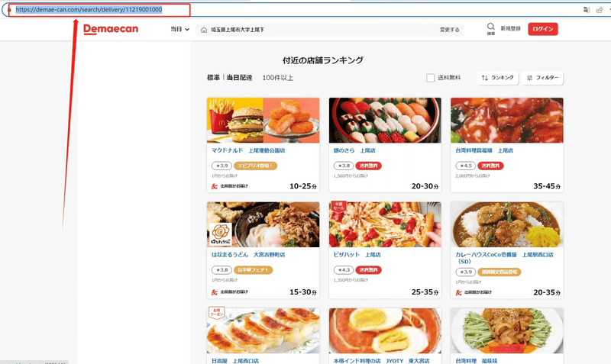
Task: Click the browser translate page icon
Action: pyautogui.click(x=587, y=10)
